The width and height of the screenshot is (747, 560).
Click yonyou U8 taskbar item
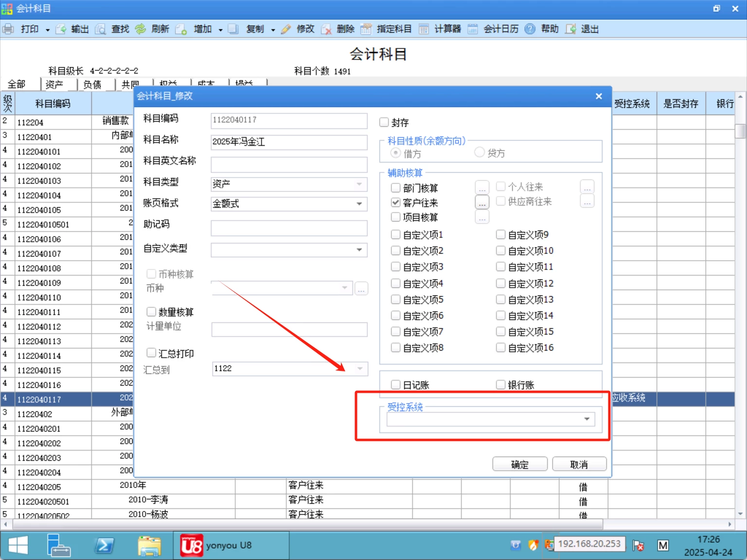pyautogui.click(x=231, y=545)
